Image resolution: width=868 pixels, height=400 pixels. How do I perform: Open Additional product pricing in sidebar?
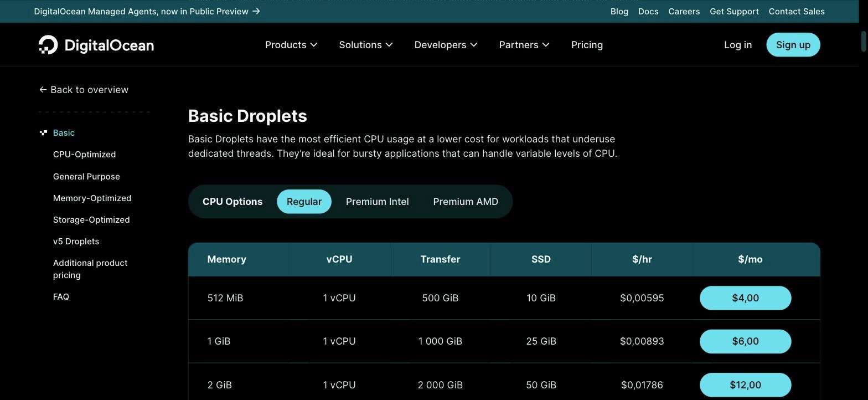90,269
